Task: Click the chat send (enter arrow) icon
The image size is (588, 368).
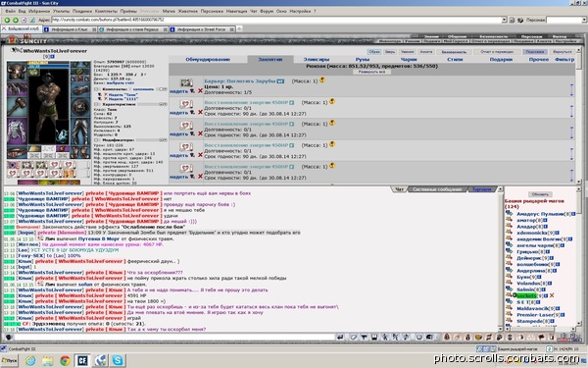Action: [x=340, y=337]
